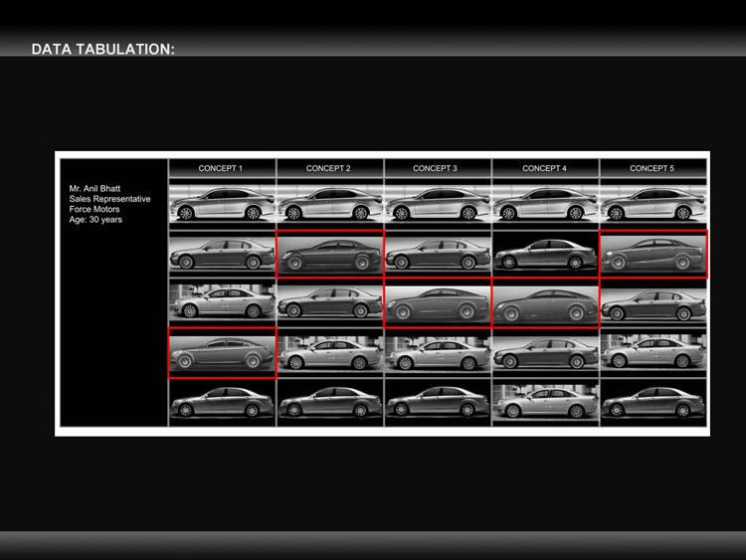
Task: Click Mr. Anil Bhatt name text
Action: (x=94, y=188)
